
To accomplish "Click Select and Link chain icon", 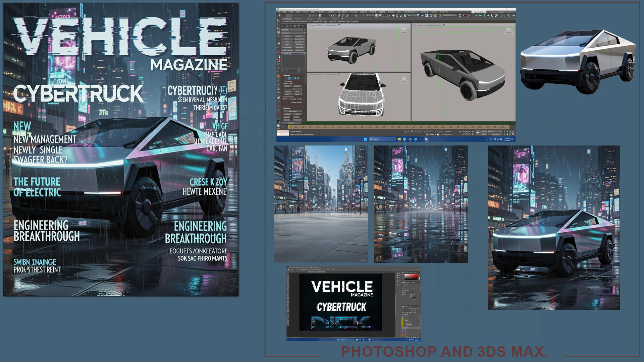I will 339,15.
